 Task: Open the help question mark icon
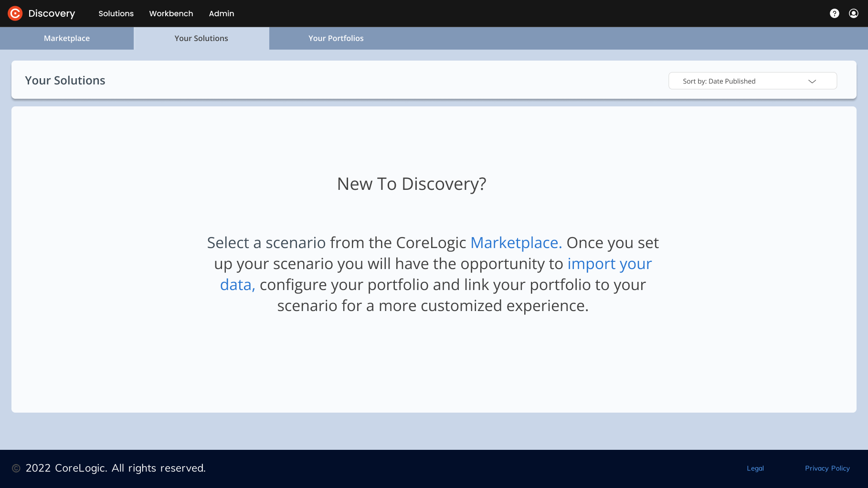point(835,13)
